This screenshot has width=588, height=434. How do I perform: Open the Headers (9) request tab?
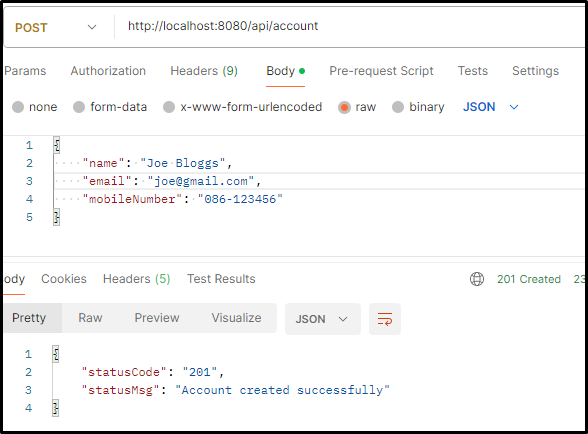point(204,71)
